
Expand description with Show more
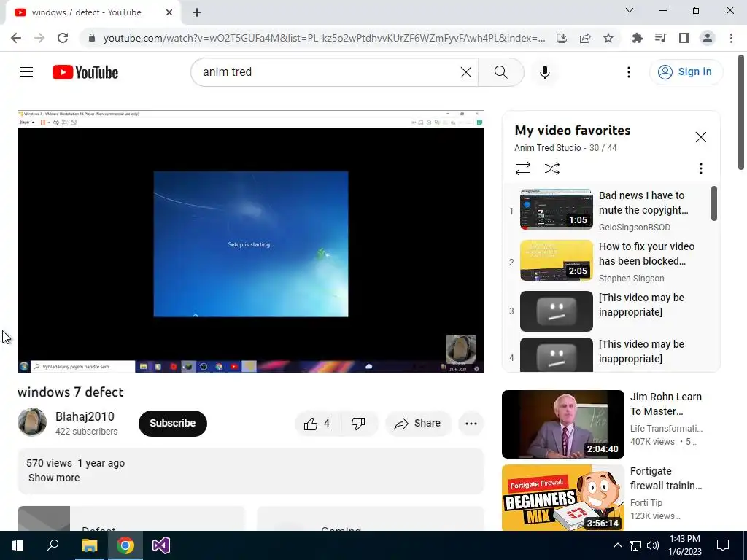pos(54,478)
